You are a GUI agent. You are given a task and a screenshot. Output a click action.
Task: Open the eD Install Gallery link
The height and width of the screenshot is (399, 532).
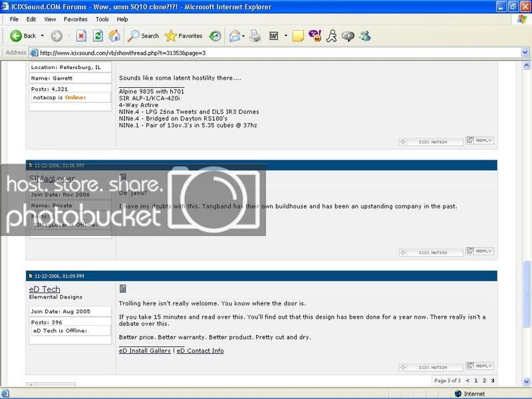coord(145,351)
